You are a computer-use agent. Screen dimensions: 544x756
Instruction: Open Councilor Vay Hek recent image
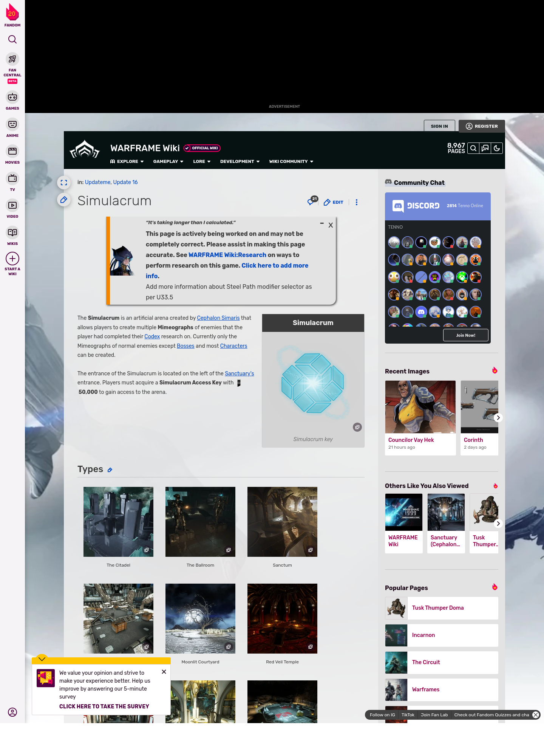[420, 407]
